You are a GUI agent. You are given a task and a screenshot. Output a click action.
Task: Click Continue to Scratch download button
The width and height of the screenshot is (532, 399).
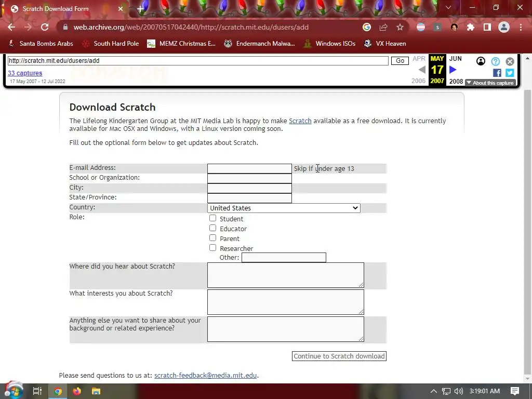coord(339,356)
